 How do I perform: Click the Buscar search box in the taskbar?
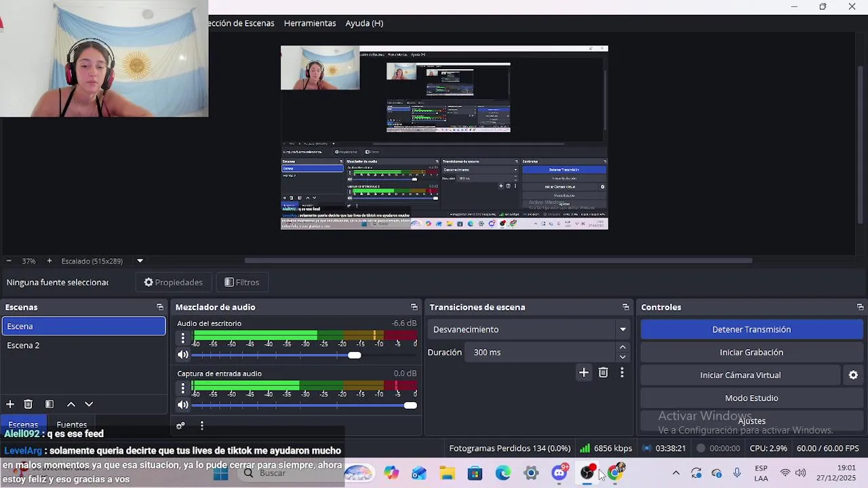point(285,473)
